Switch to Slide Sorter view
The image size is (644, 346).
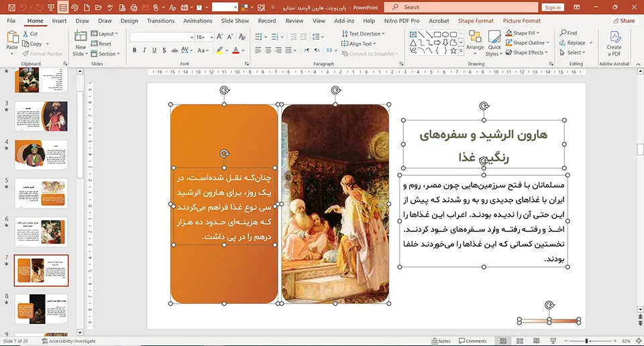(x=519, y=341)
